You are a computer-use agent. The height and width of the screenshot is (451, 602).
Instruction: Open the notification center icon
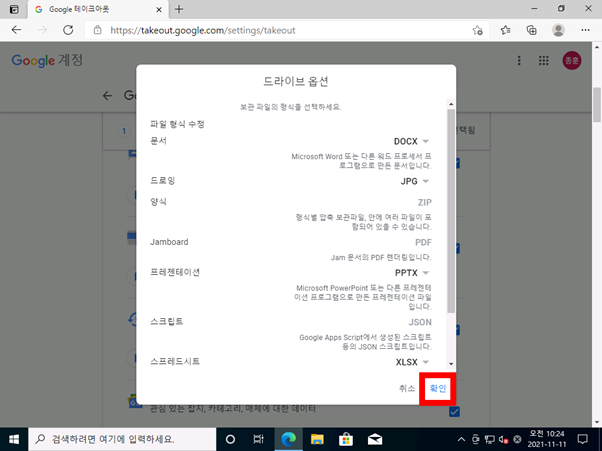582,439
